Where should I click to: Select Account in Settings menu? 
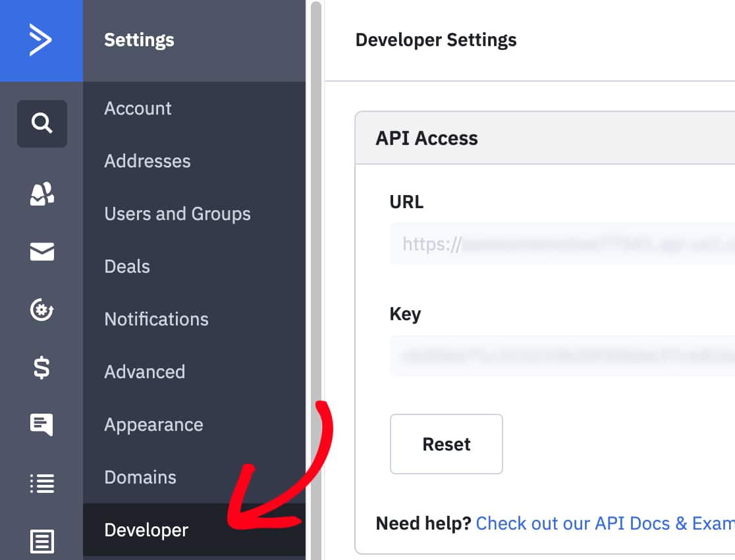click(138, 109)
